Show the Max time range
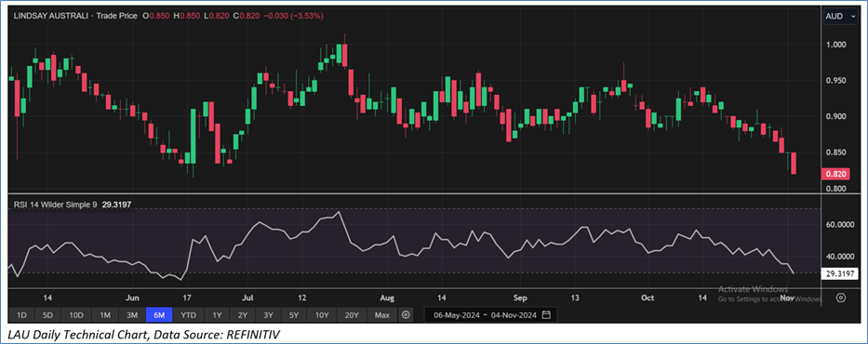Screen dimensions: 868x344 (382, 315)
